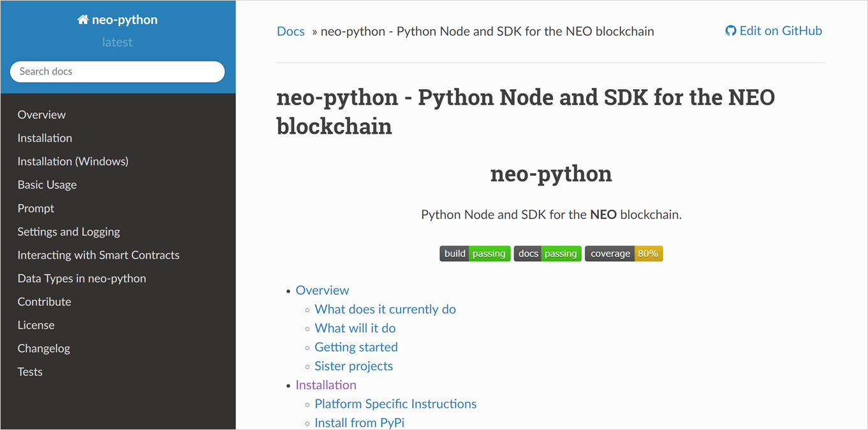Select Prompt in the sidebar

[36, 208]
